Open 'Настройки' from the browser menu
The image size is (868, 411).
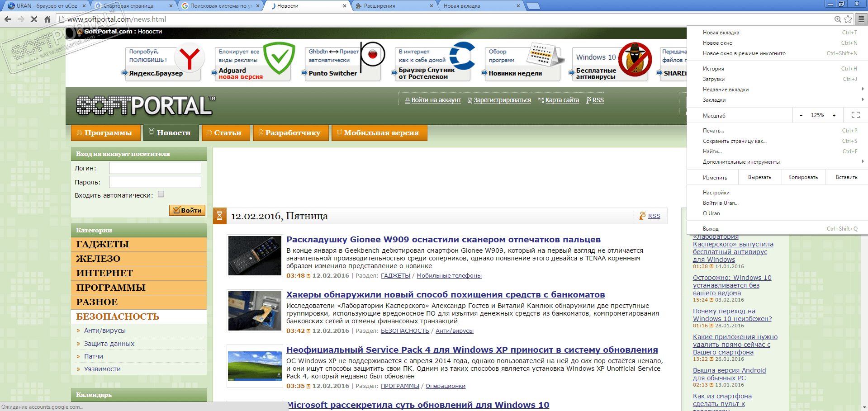click(777, 193)
